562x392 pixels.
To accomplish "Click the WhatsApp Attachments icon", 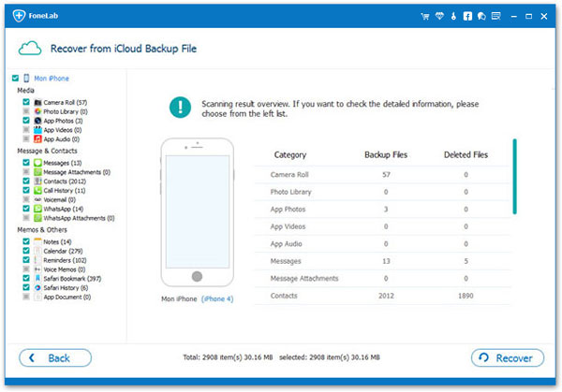I will 37,218.
